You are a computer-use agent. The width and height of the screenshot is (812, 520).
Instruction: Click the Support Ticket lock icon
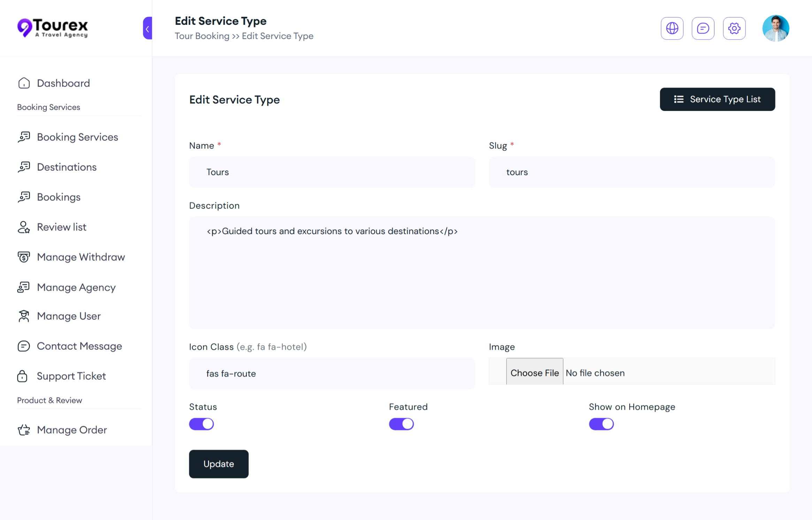pos(22,376)
